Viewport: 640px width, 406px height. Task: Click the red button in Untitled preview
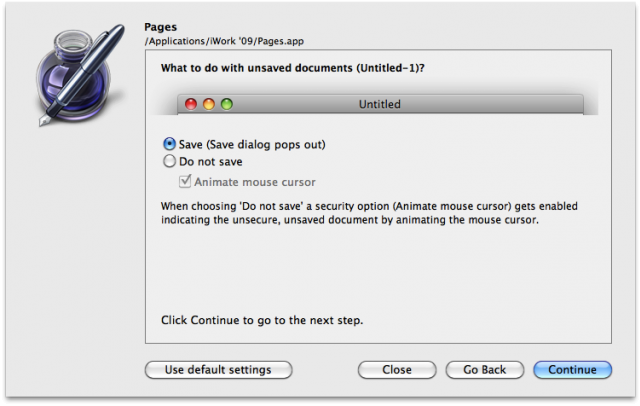click(191, 104)
